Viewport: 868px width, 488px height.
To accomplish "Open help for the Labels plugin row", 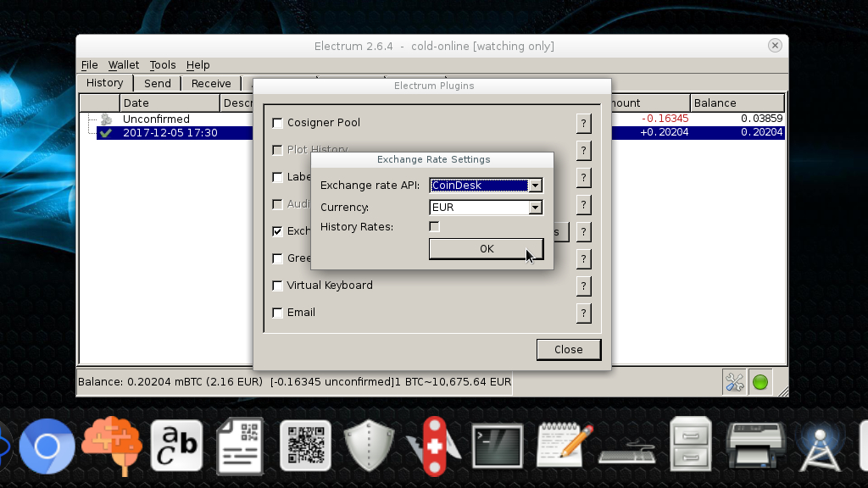I will [x=583, y=178].
